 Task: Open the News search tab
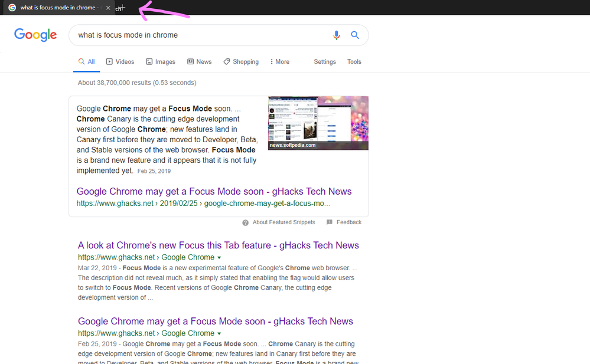coord(199,61)
